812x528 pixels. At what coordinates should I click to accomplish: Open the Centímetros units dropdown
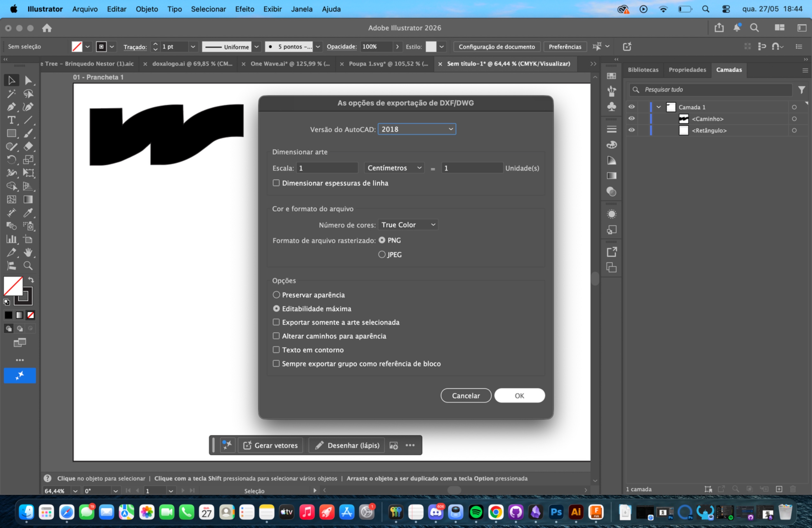[394, 168]
